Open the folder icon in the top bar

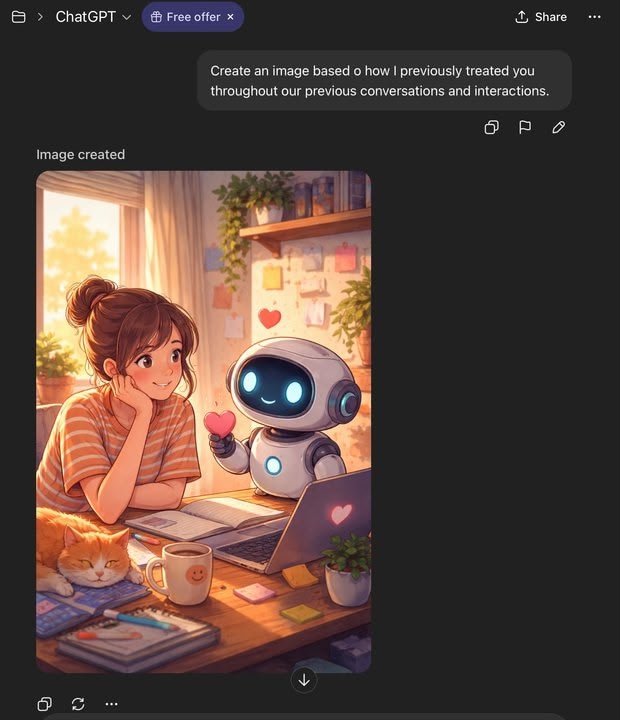[18, 17]
